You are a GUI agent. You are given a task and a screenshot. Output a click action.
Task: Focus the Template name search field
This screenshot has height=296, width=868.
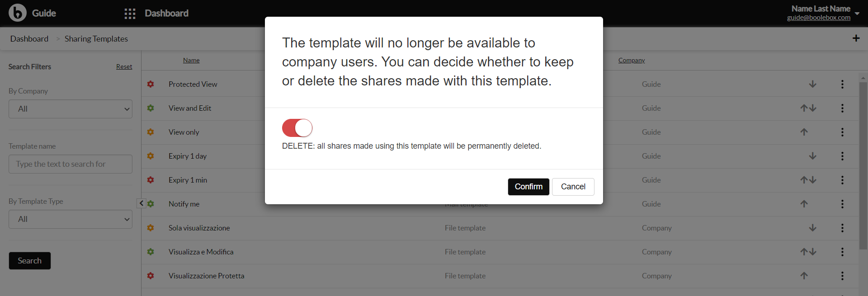pyautogui.click(x=71, y=164)
